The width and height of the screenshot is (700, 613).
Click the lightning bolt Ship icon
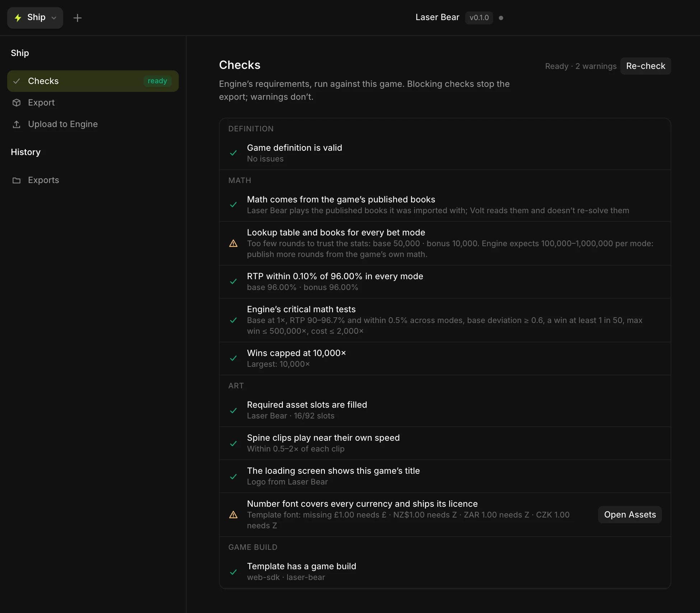tap(18, 18)
